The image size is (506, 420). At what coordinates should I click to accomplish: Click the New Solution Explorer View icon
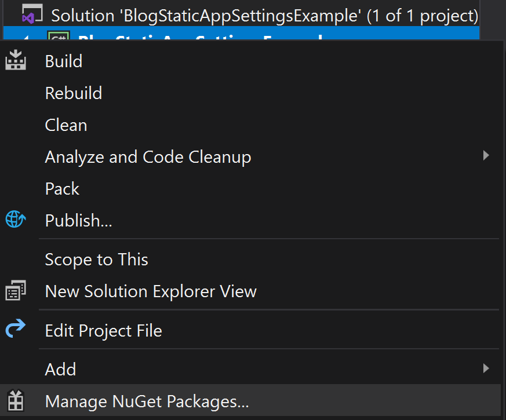16,290
